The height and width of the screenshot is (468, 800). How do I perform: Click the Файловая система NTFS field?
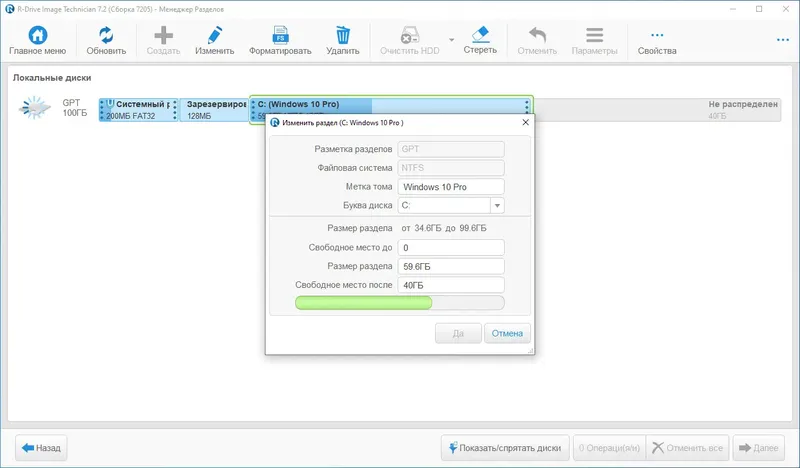point(451,168)
